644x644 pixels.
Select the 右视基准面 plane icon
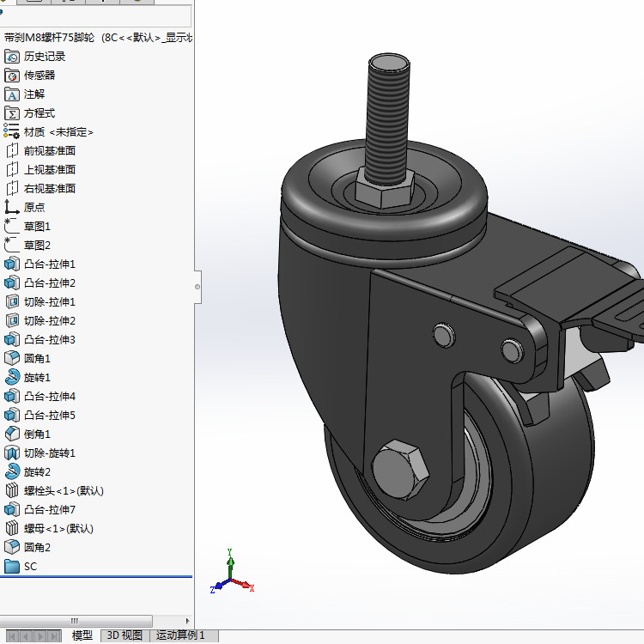(12, 189)
